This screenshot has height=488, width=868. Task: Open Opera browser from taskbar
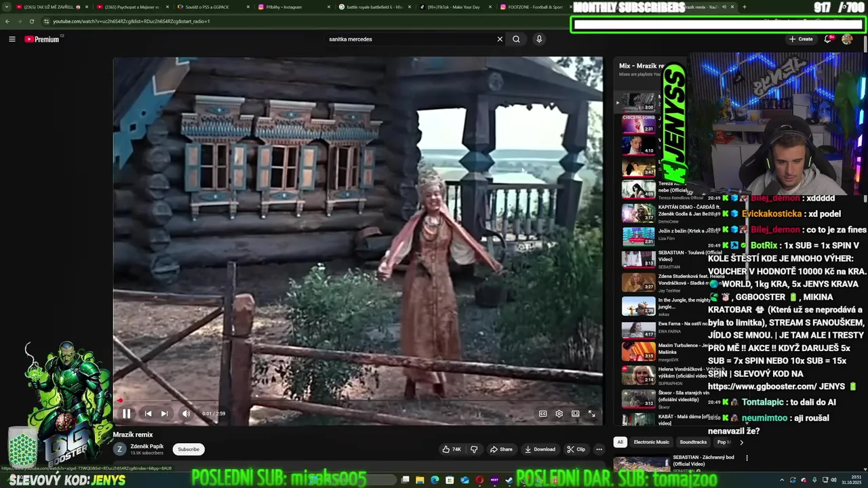click(x=479, y=481)
